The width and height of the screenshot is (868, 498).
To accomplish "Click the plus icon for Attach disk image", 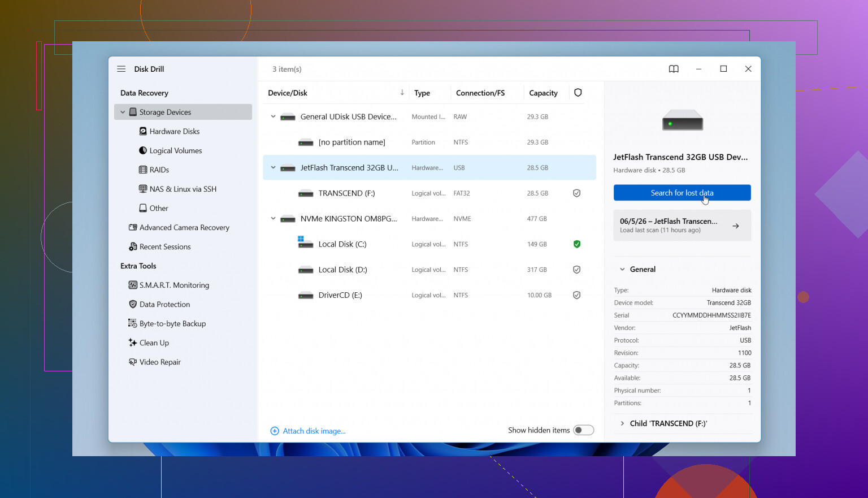I will click(x=275, y=431).
